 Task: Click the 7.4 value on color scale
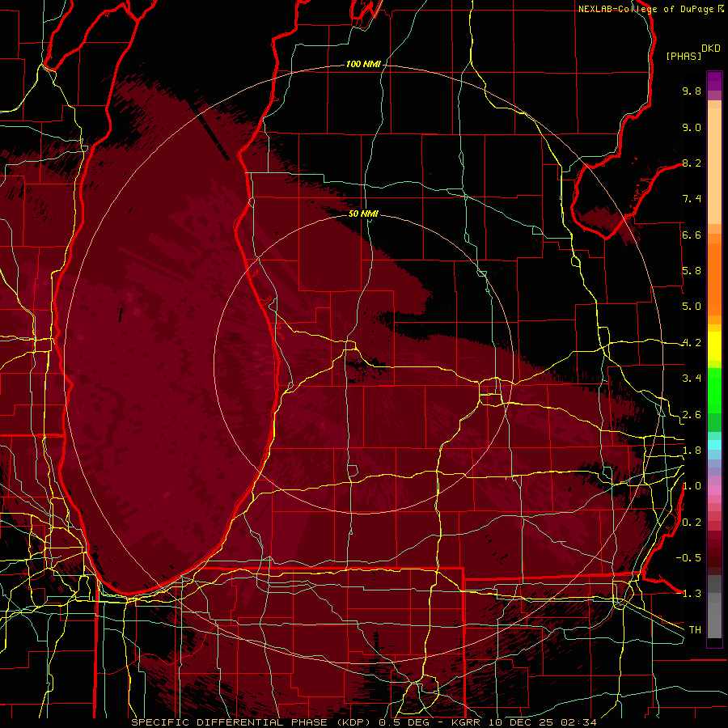[692, 199]
